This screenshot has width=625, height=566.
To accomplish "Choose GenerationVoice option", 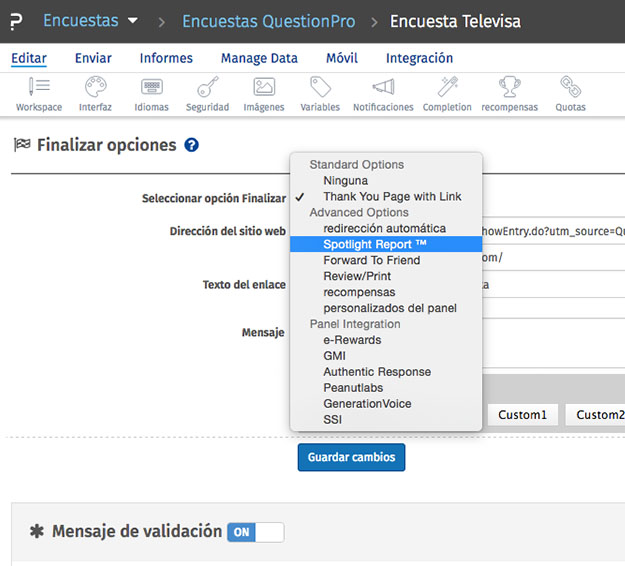I will pos(386,404).
